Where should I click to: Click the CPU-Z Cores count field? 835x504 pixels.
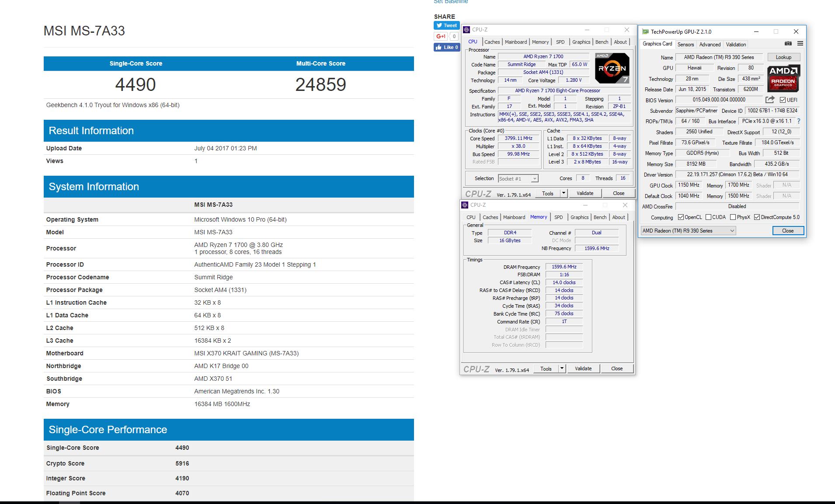click(583, 178)
